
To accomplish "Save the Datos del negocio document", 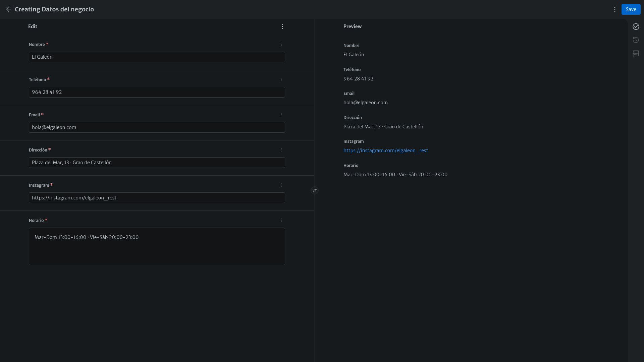I will point(631,9).
